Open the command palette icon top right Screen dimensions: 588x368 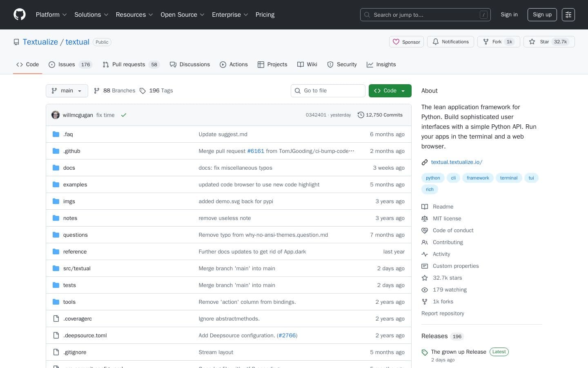(x=568, y=15)
